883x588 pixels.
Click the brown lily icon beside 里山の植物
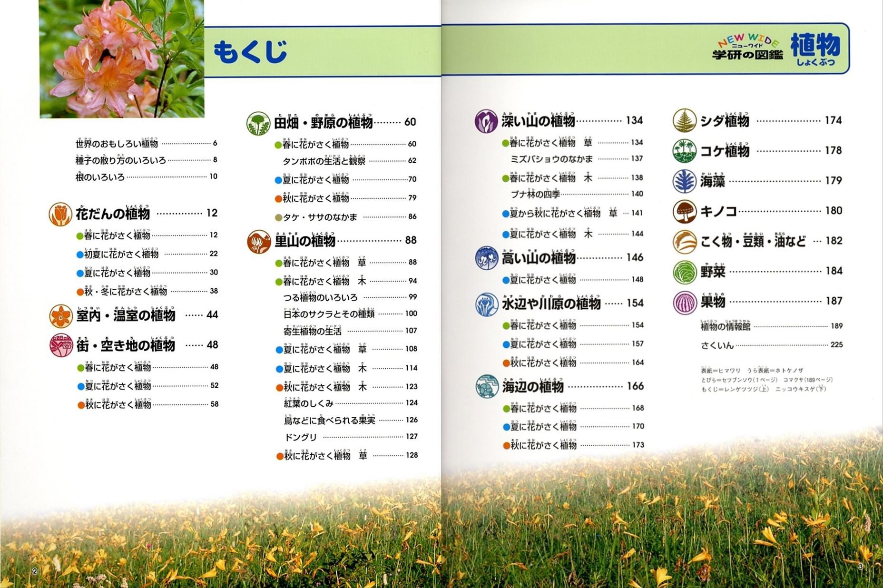pyautogui.click(x=259, y=242)
